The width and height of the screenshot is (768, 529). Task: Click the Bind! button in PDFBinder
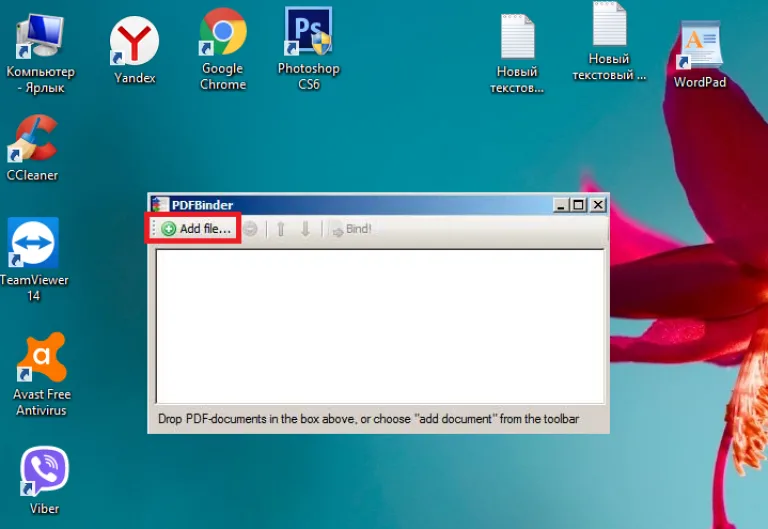coord(352,229)
